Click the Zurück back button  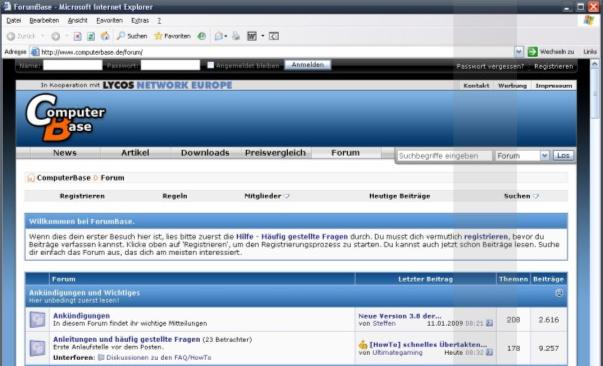[22, 36]
